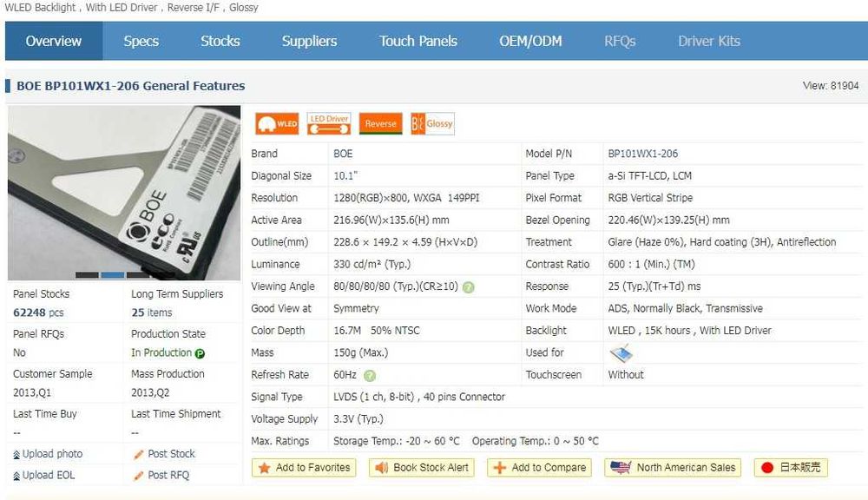This screenshot has height=500, width=868.
Task: Click the 330 cd/m² luminance value
Action: pos(372,264)
